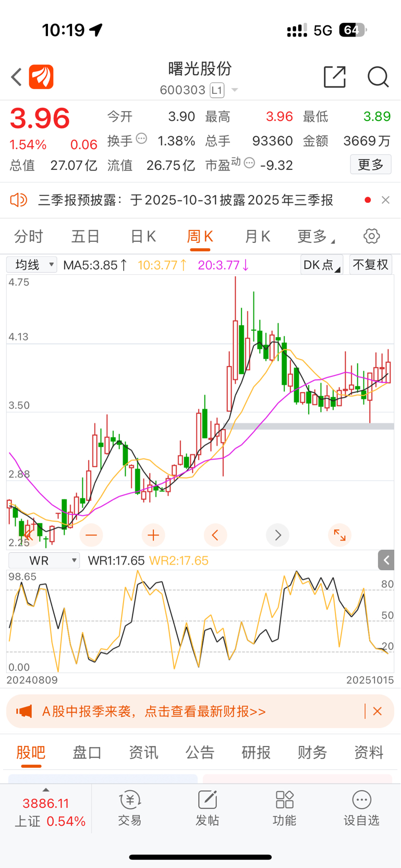The width and height of the screenshot is (401, 868).
Task: Open the orange app logo icon
Action: 41,77
